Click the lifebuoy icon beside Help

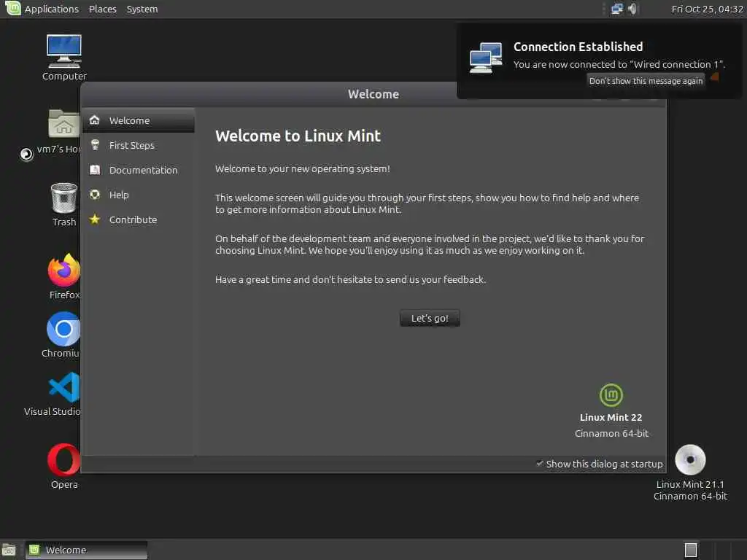click(x=95, y=194)
